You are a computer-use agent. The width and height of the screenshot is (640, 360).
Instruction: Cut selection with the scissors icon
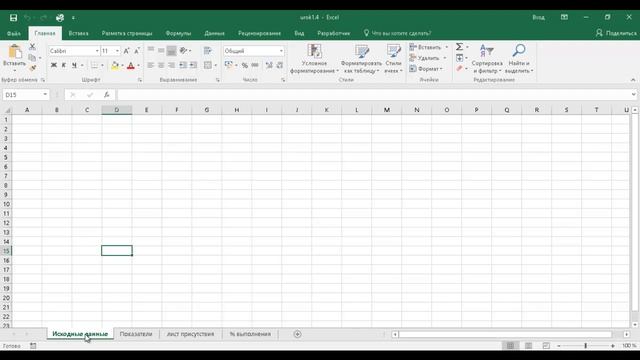click(32, 47)
